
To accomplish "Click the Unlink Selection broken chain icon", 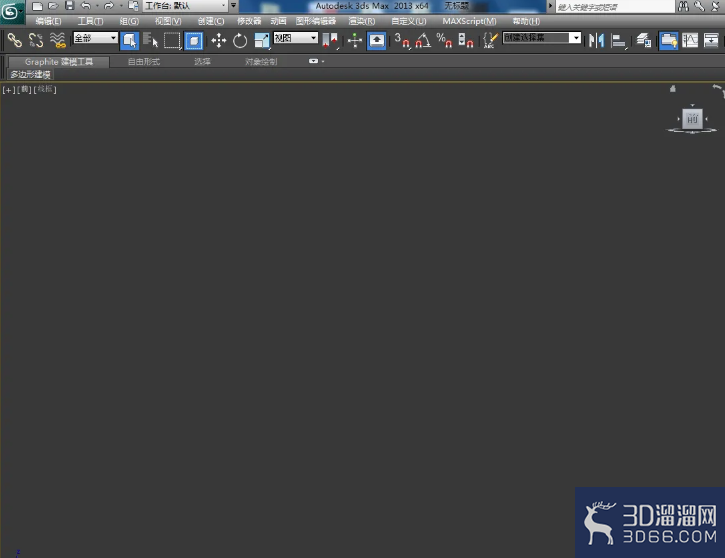I will pyautogui.click(x=36, y=40).
